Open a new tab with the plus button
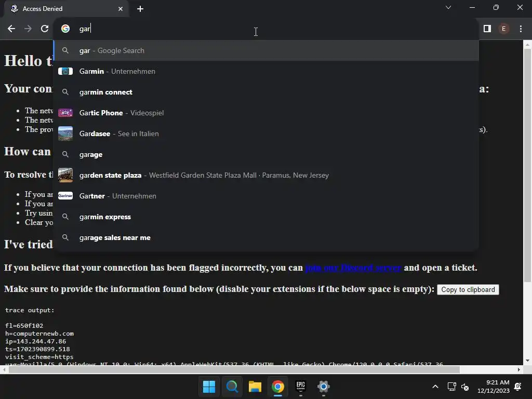 (x=140, y=9)
